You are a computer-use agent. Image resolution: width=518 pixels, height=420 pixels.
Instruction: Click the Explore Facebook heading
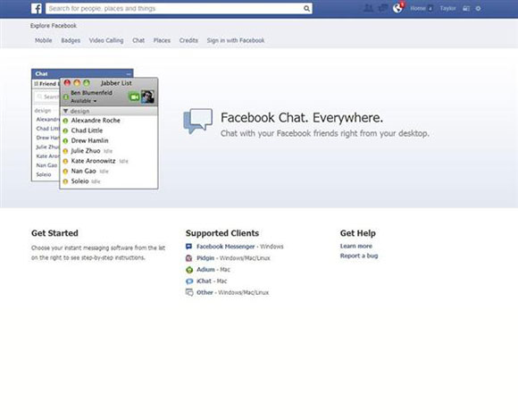54,26
